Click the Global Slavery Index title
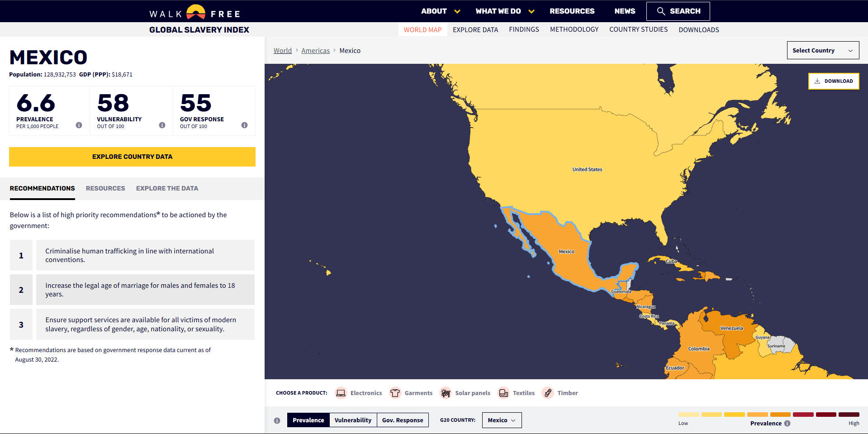 [199, 30]
